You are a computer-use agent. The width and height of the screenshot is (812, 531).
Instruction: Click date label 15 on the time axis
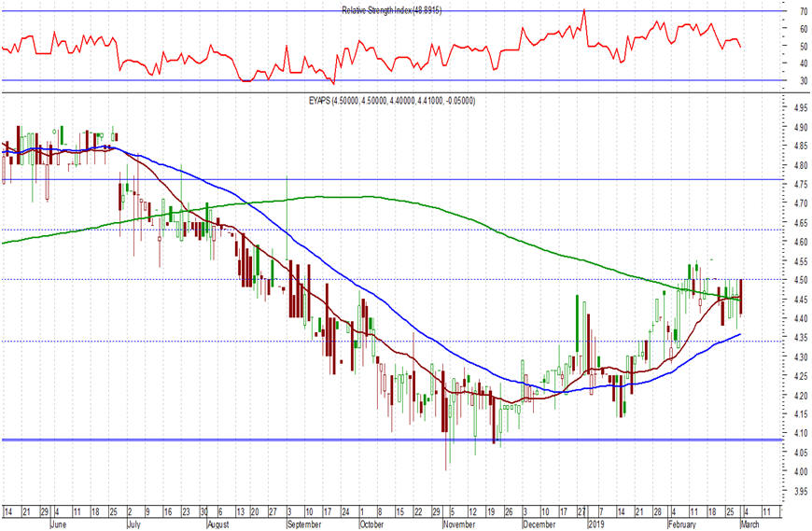(399, 511)
